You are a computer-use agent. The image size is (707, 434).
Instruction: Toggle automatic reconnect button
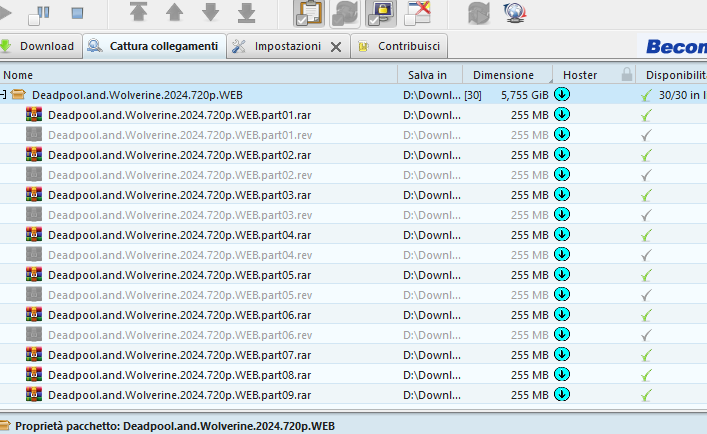coord(345,14)
